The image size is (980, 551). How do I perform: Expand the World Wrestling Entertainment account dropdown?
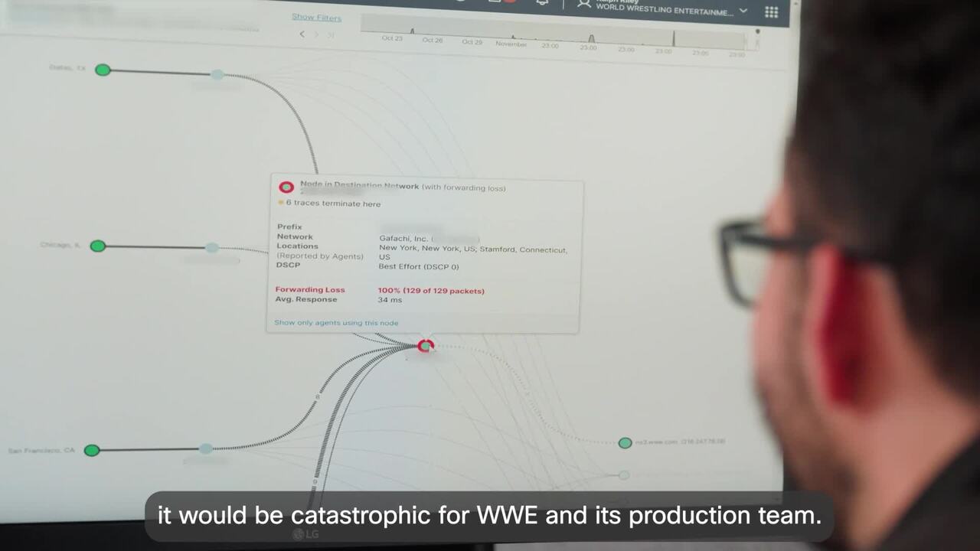[743, 11]
